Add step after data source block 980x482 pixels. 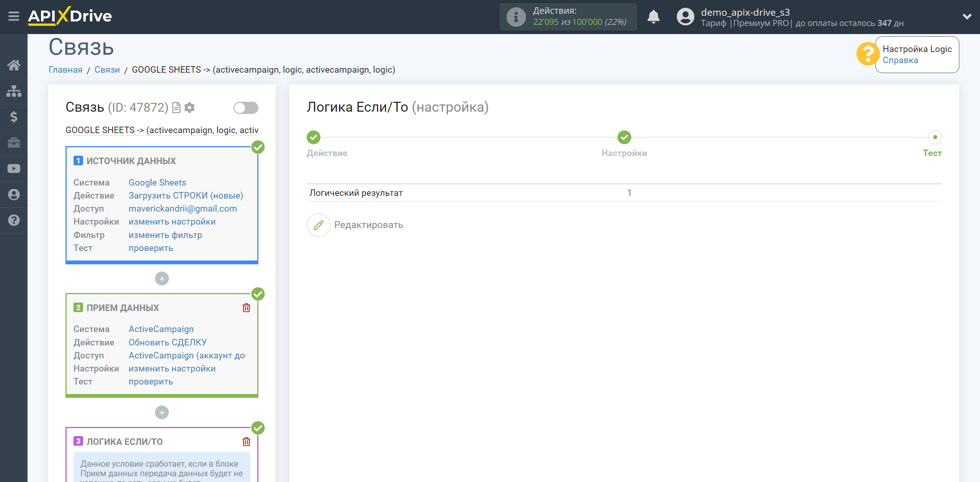pyautogui.click(x=162, y=279)
